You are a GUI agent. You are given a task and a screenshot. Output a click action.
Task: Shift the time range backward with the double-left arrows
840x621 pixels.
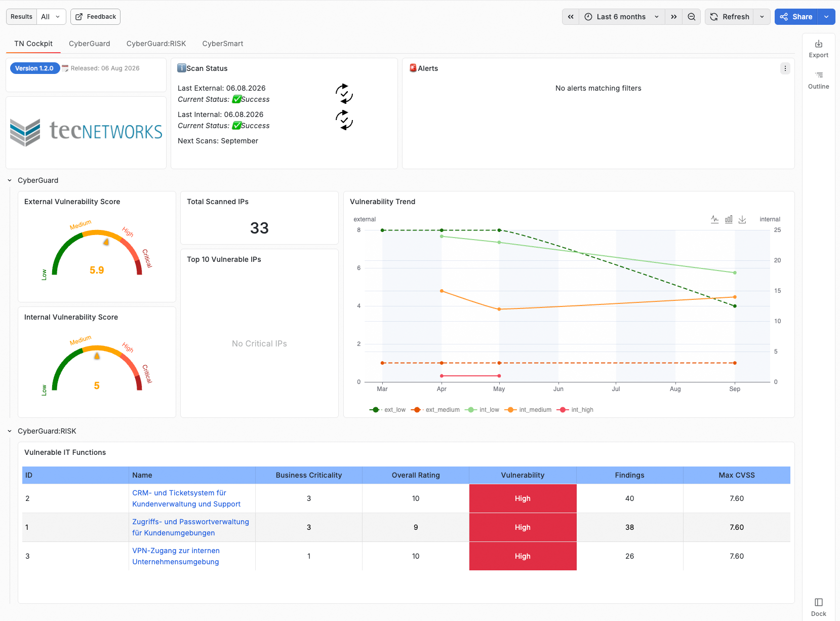(571, 17)
